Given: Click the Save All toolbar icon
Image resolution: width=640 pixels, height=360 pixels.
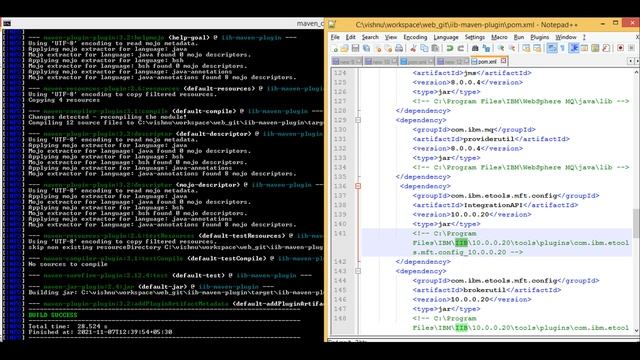Looking at the screenshot, I should tap(367, 49).
